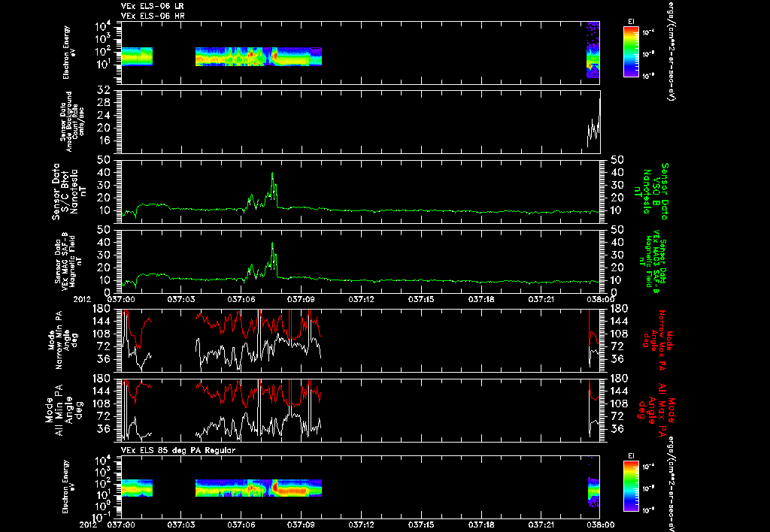
Task: Click the 'EI' label above the top color bar
Action: [x=631, y=22]
